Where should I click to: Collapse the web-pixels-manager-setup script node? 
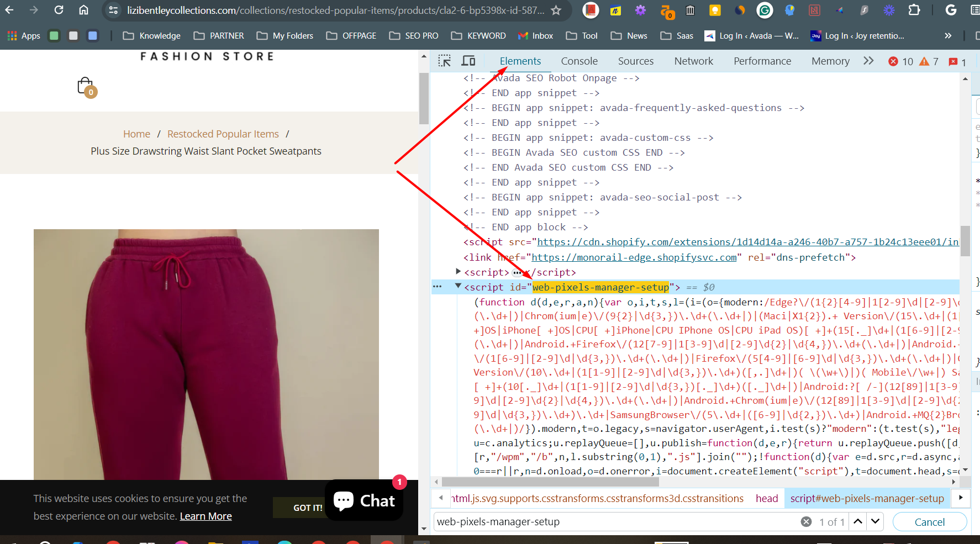[458, 286]
